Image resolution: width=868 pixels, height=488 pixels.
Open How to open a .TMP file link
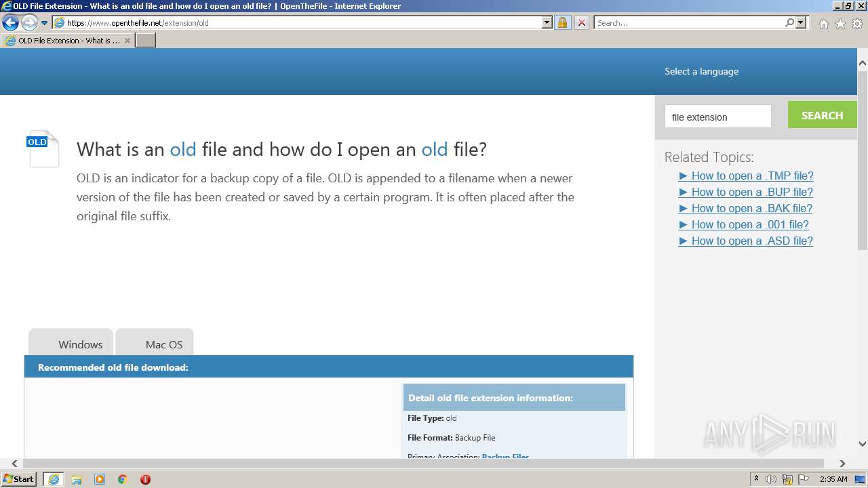tap(746, 176)
